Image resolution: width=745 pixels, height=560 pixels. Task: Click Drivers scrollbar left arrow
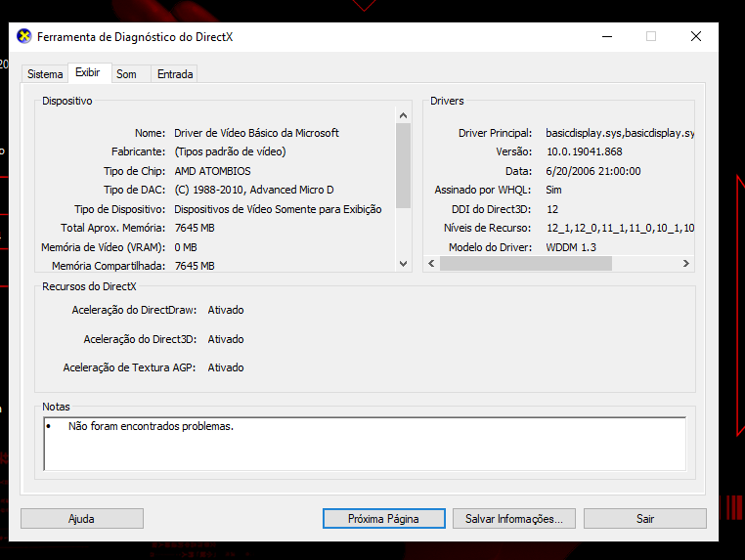coord(431,263)
